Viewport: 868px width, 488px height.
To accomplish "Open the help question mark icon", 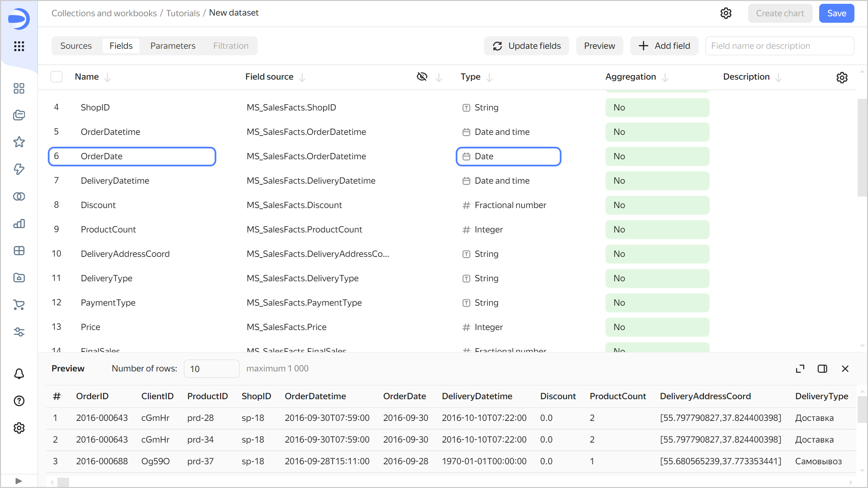I will (x=19, y=401).
